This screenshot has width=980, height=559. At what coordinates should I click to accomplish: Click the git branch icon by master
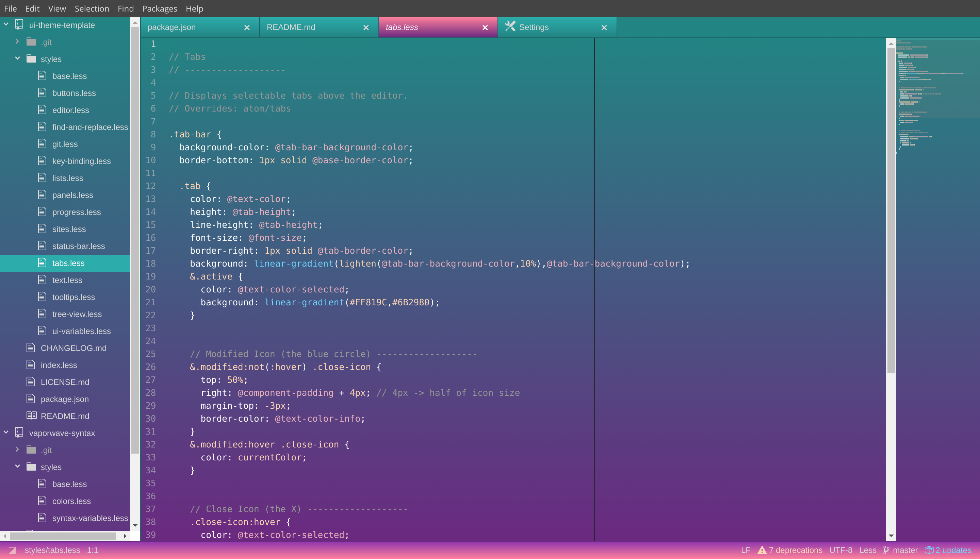coord(886,550)
